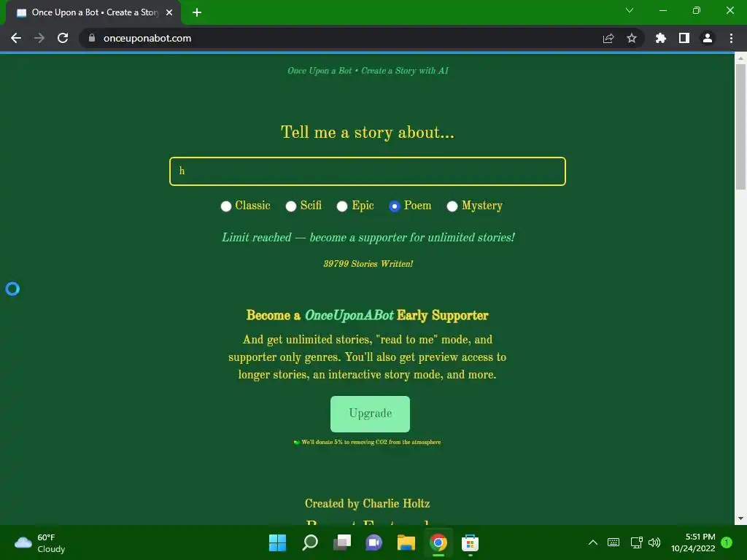
Task: Go back to the previous page
Action: pyautogui.click(x=16, y=38)
